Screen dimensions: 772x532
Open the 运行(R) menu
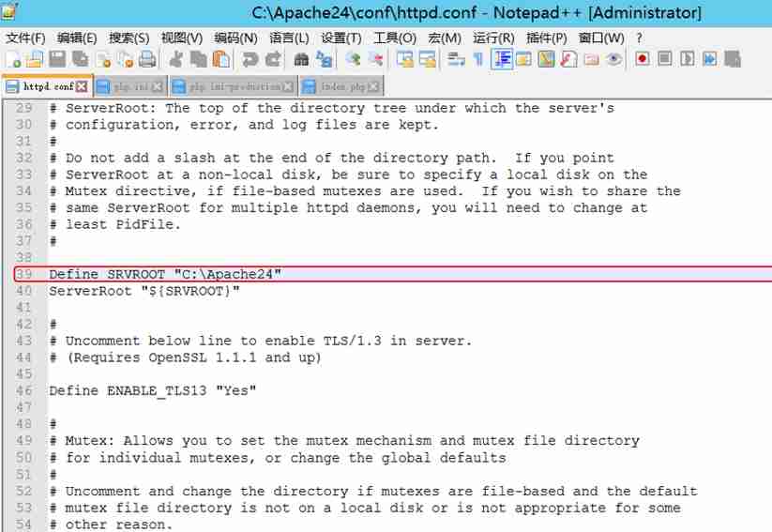(x=493, y=38)
